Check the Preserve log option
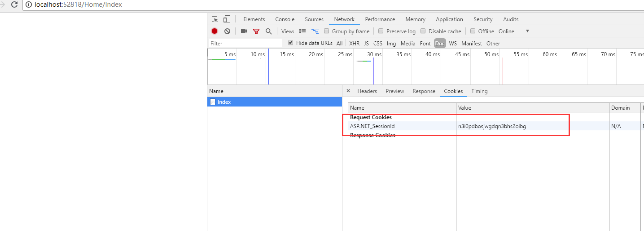The image size is (644, 231). click(381, 31)
